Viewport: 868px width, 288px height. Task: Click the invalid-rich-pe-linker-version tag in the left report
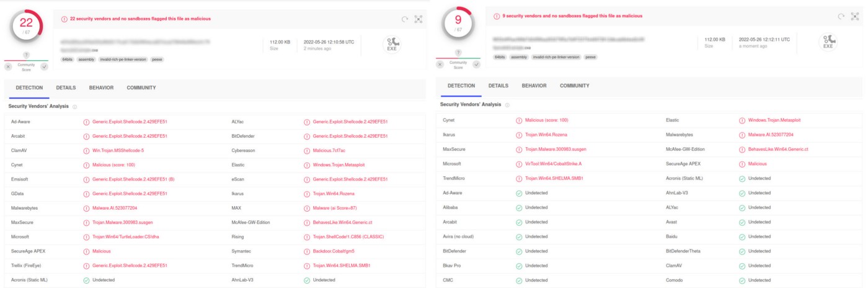pos(122,59)
